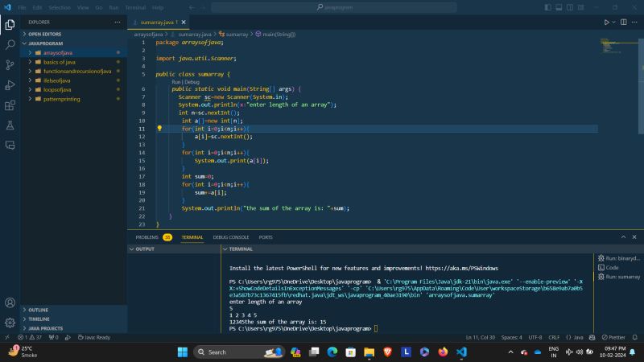This screenshot has width=644, height=362.
Task: Switch to the Ports tab
Action: tap(266, 237)
